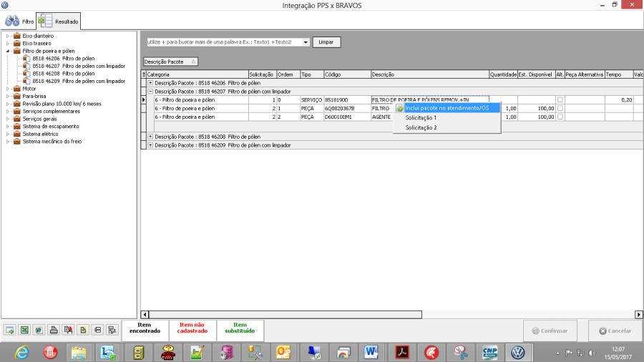This screenshot has height=362, width=644.
Task: Open the Snipping Tool from the taskbar
Action: click(461, 352)
